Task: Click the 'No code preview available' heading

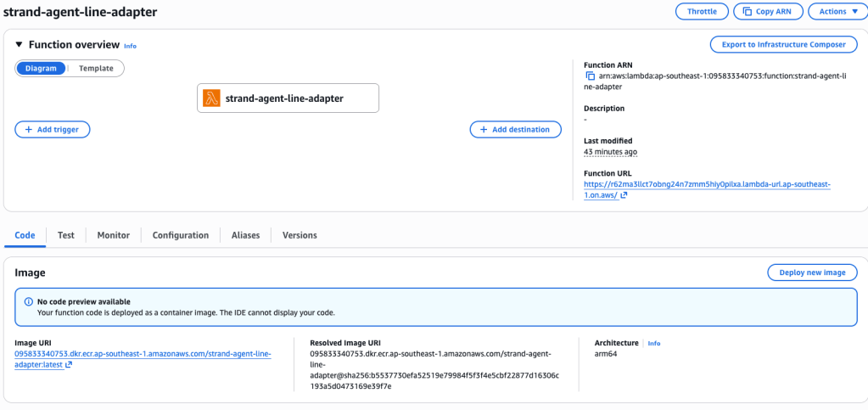Action: (84, 302)
